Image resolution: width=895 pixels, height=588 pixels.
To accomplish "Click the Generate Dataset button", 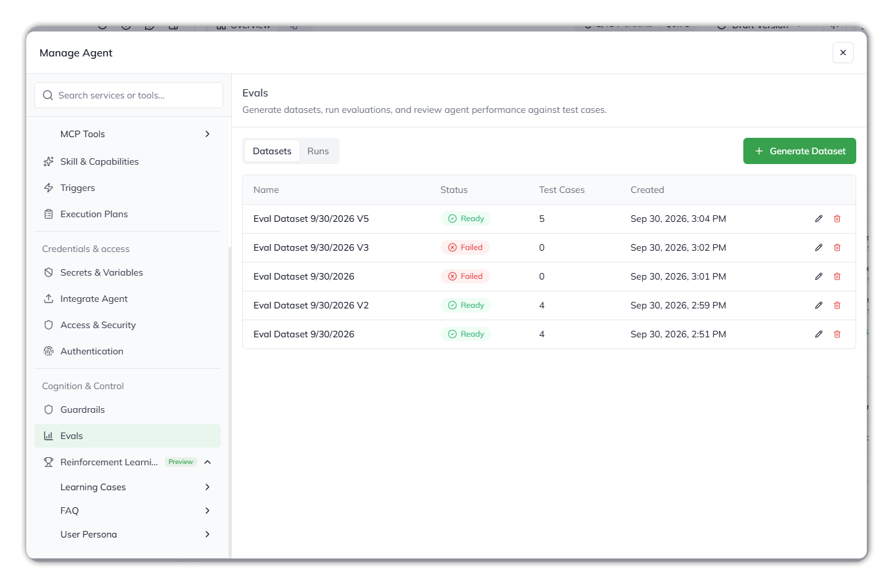I will (800, 151).
